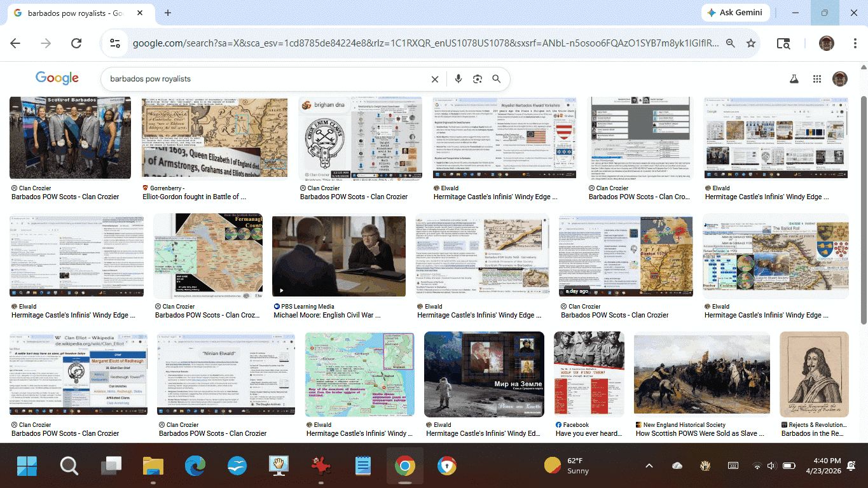Click the search query input field
The image size is (868, 488).
(267, 79)
